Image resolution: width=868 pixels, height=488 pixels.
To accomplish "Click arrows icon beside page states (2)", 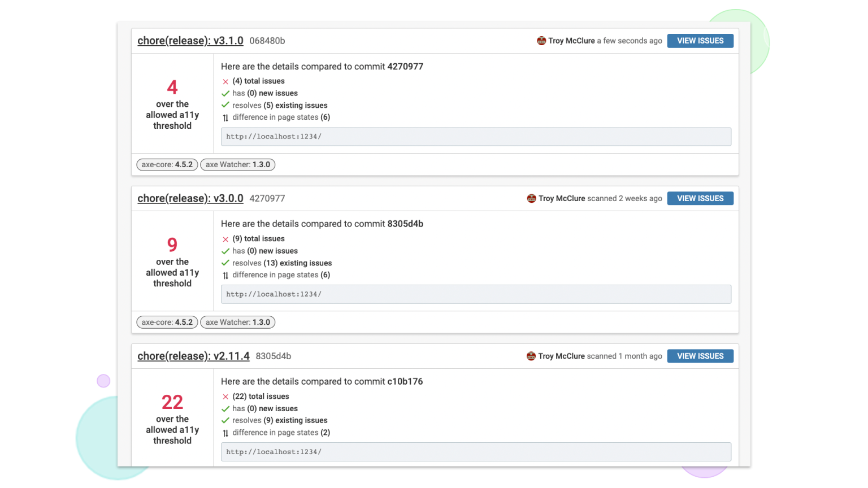I will [225, 433].
